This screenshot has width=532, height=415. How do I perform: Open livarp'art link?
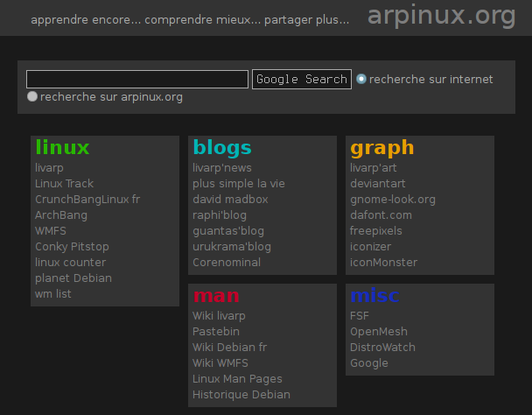(374, 168)
